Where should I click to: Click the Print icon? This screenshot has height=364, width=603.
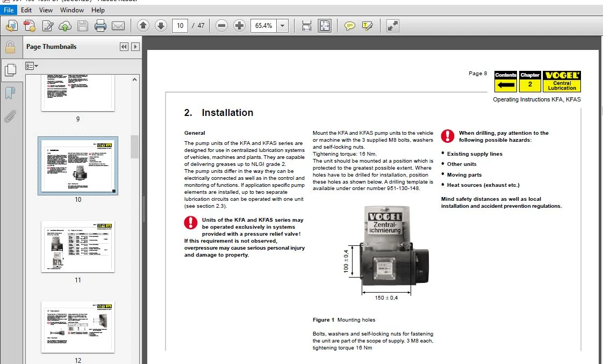coord(101,26)
